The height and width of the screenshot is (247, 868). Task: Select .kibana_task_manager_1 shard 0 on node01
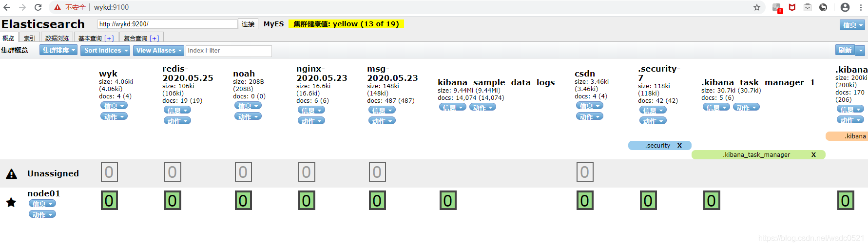coord(712,200)
